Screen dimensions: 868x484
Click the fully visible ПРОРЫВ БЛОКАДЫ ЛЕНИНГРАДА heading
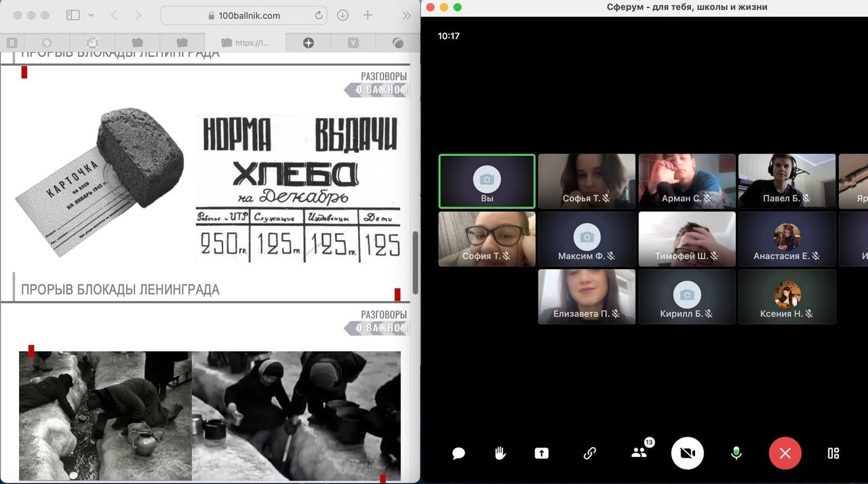120,290
